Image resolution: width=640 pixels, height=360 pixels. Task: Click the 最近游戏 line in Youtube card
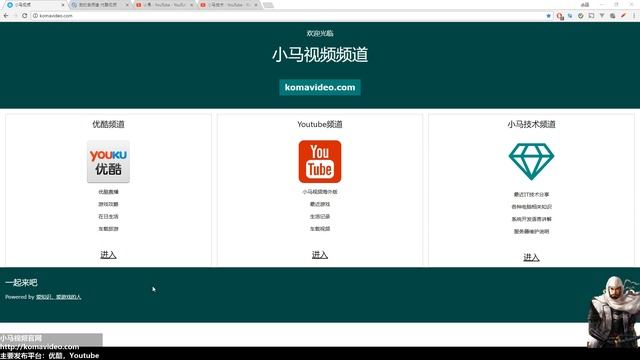tap(320, 204)
